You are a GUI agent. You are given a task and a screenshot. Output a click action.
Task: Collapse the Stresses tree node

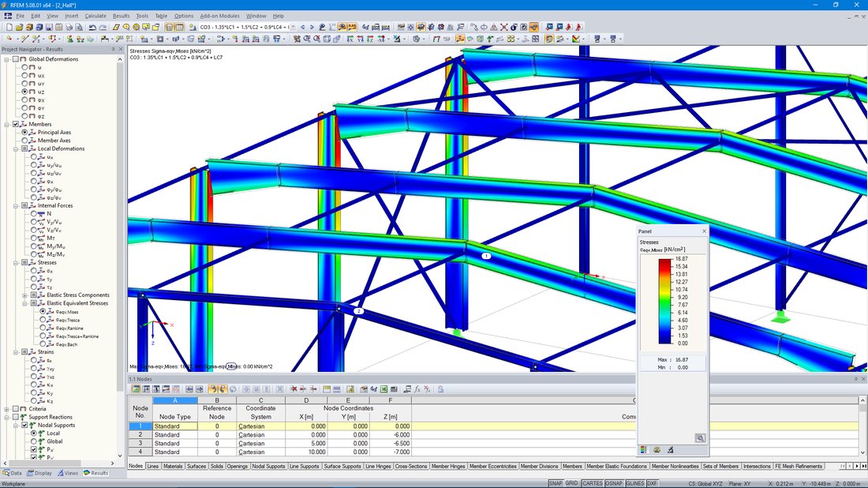click(16, 262)
